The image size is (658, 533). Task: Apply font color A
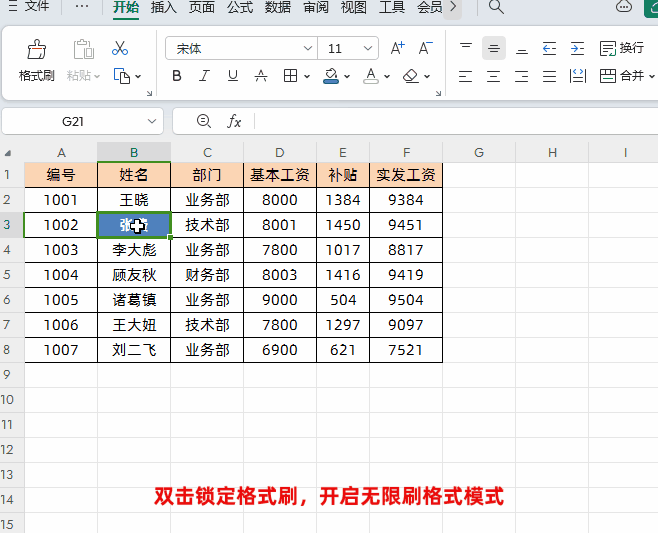[371, 76]
